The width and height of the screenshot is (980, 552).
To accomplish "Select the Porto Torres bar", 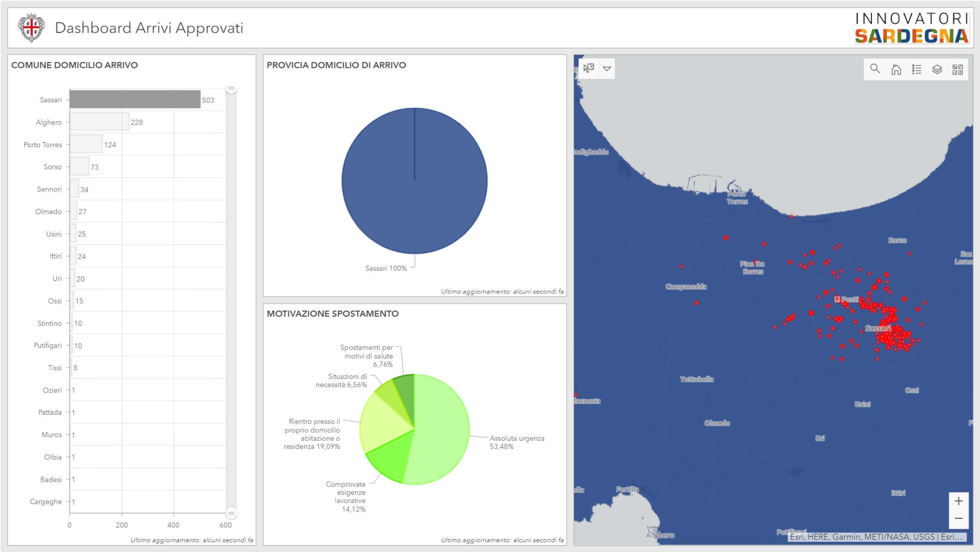I will click(86, 144).
